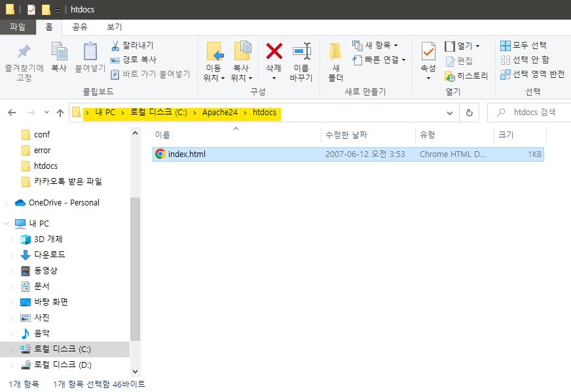Screen dimensions: 571x392
Task: Select the 카카오톡 받은 파일 folder
Action: coord(62,182)
